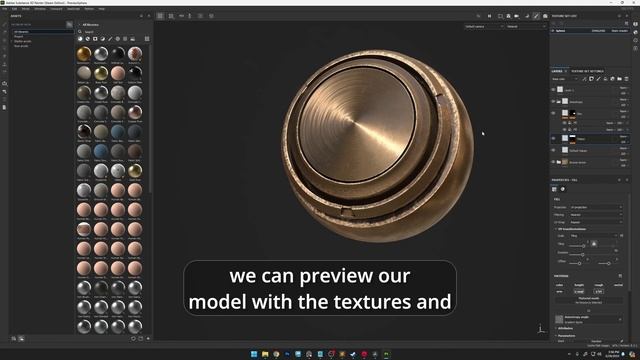Open the Default camera dropdown in viewport
The width and height of the screenshot is (640, 360).
click(484, 27)
